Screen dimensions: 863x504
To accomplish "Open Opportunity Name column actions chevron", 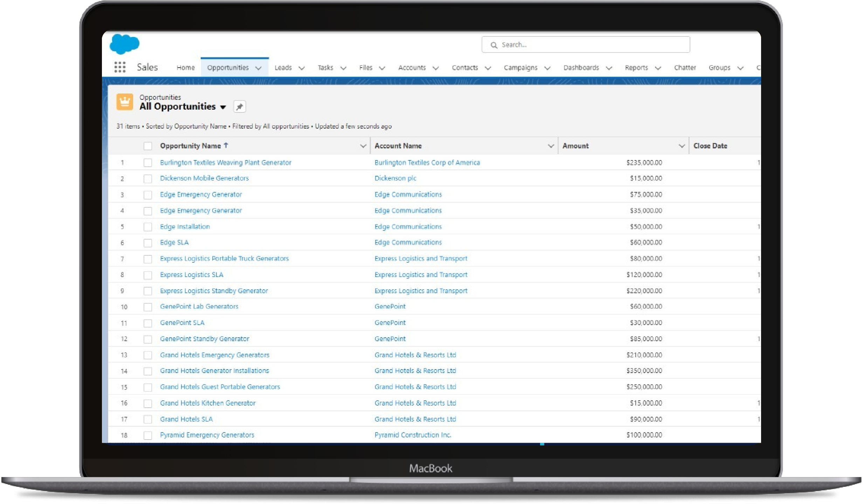I will (x=363, y=146).
